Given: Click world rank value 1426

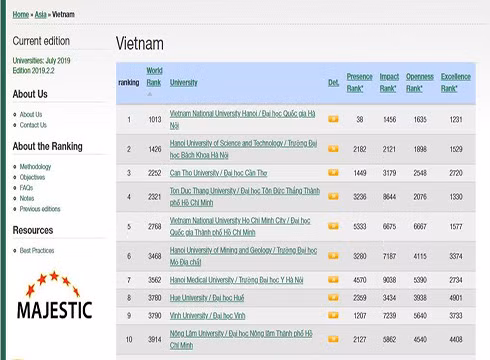Looking at the screenshot, I should click(x=155, y=149).
